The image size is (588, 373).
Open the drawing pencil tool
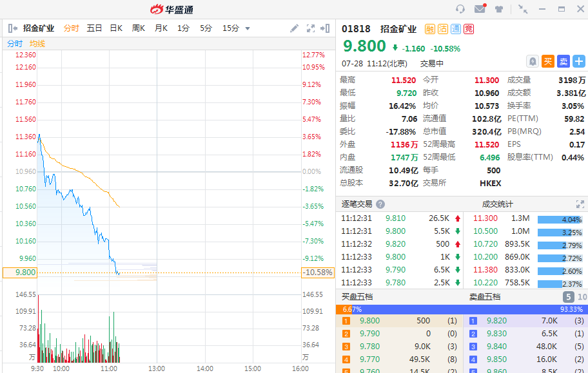[295, 28]
